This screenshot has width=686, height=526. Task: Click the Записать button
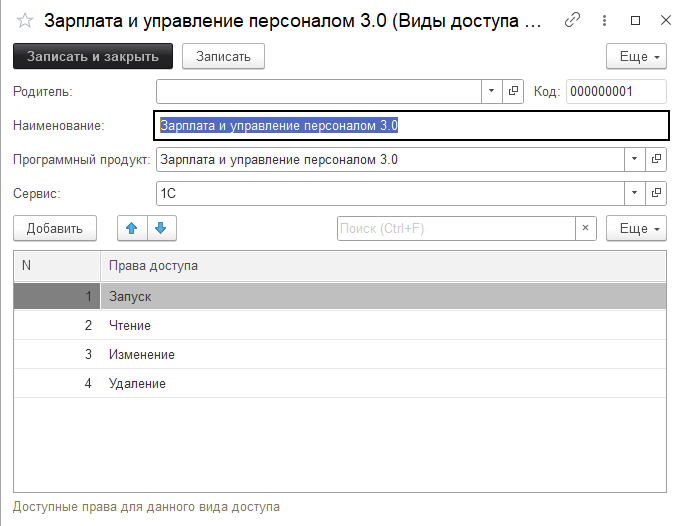pos(223,56)
